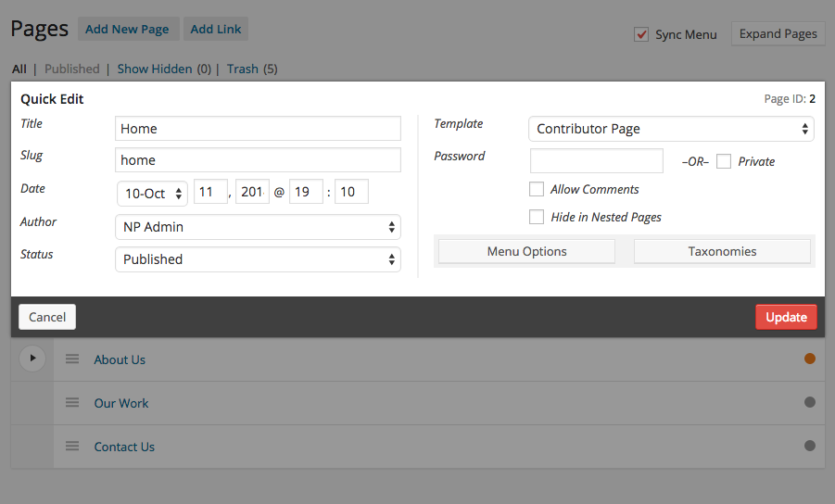835x504 pixels.
Task: Click the red Update button
Action: (x=786, y=317)
